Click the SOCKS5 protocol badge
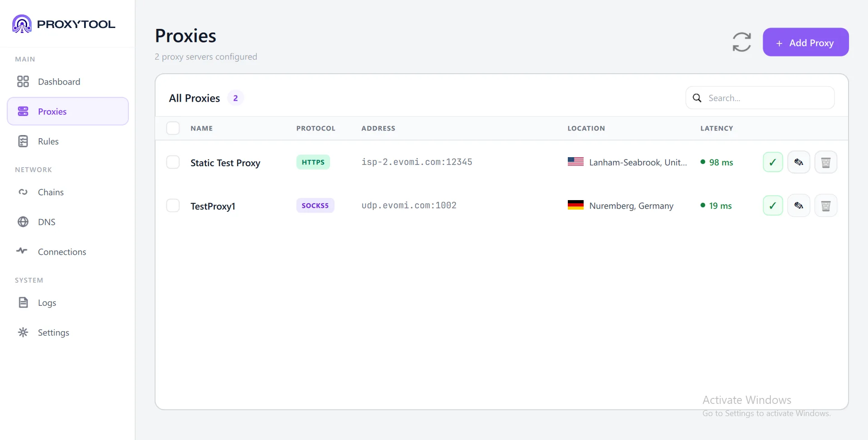 315,206
